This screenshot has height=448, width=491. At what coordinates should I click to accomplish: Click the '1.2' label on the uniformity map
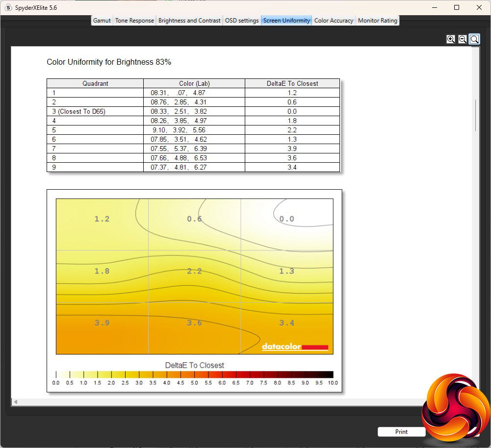pos(102,219)
